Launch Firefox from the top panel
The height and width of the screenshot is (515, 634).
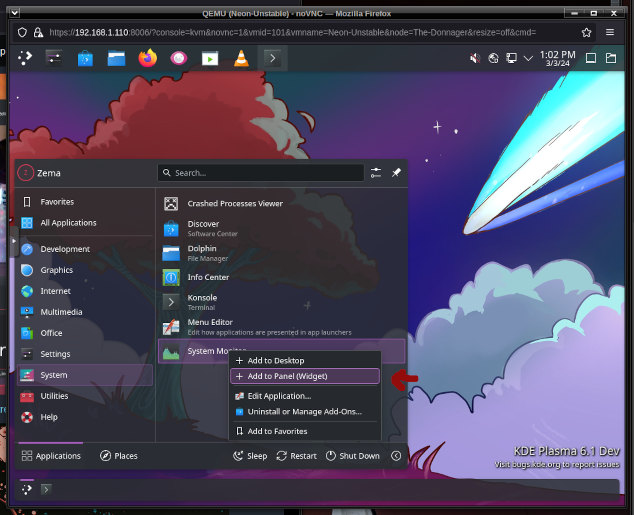point(148,58)
